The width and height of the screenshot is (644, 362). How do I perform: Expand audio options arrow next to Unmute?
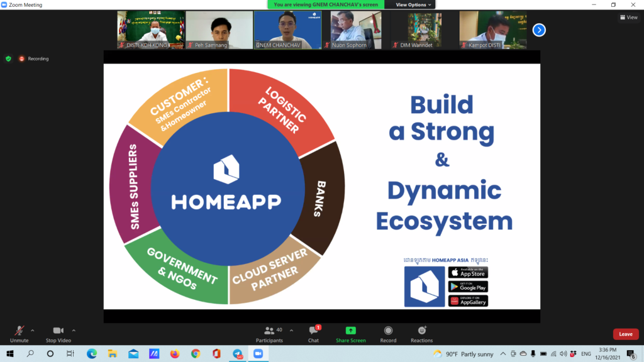[33, 330]
